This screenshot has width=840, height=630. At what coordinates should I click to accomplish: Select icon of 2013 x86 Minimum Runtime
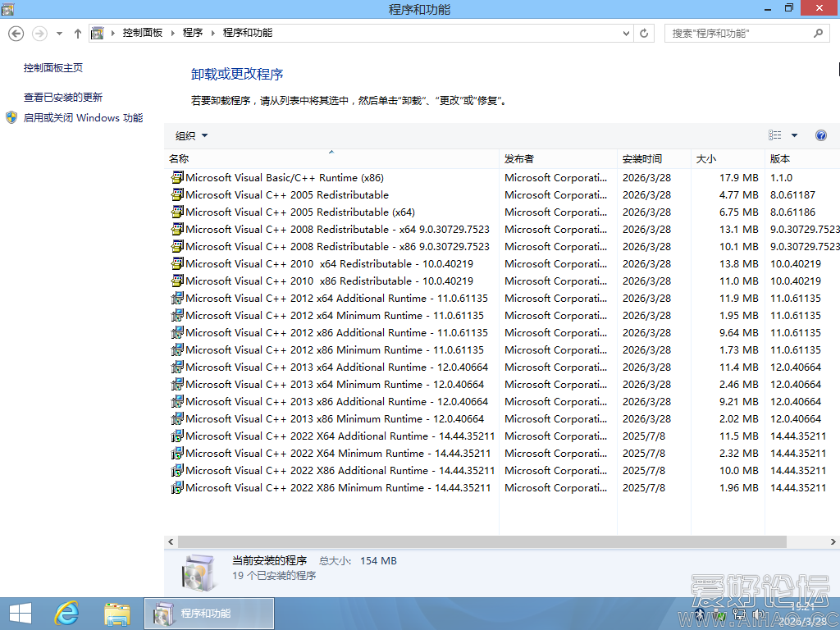tap(177, 418)
